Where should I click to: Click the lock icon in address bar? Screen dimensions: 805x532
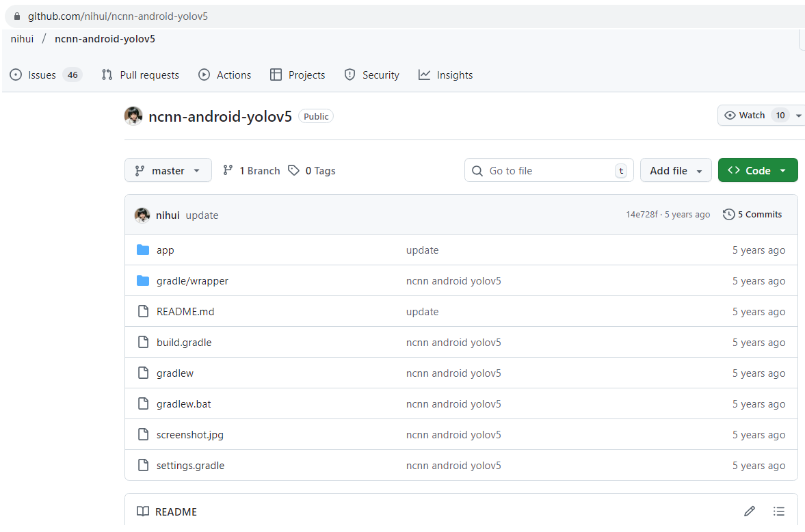tap(17, 16)
